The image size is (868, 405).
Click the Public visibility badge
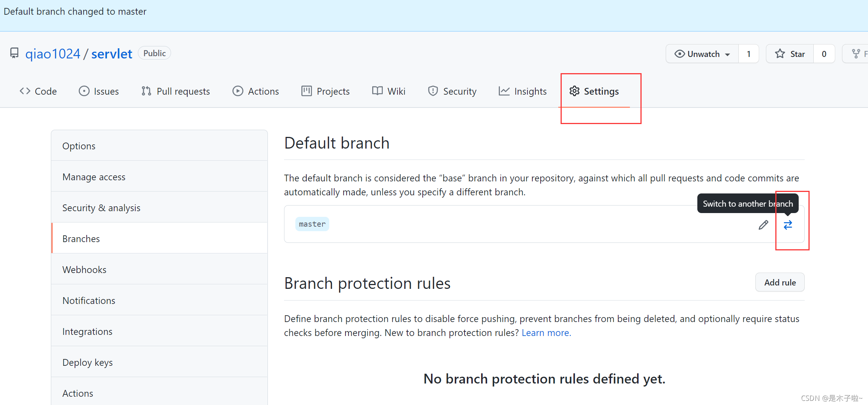tap(154, 53)
